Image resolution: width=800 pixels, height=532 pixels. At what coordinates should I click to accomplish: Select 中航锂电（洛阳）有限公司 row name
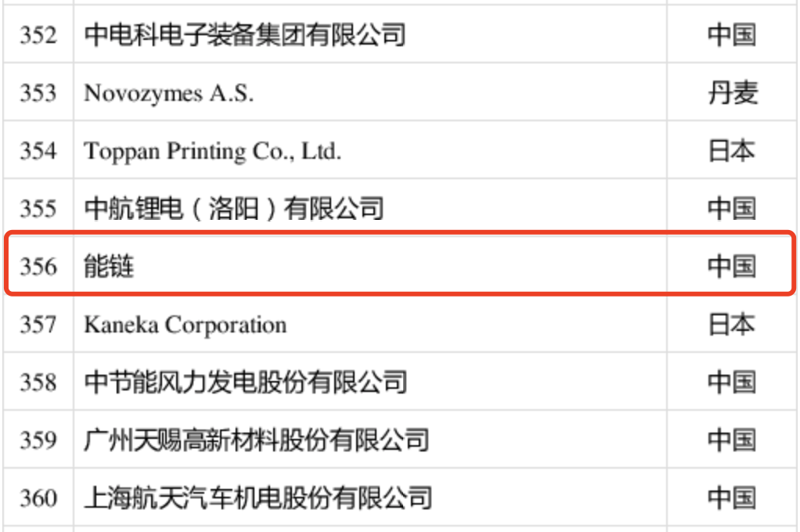click(234, 209)
